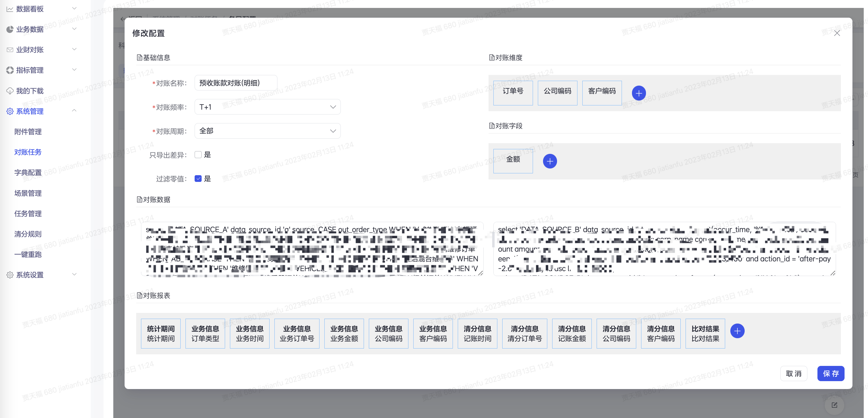The image size is (868, 418).
Task: Expand the 业财对账 menu chevron
Action: tap(75, 49)
